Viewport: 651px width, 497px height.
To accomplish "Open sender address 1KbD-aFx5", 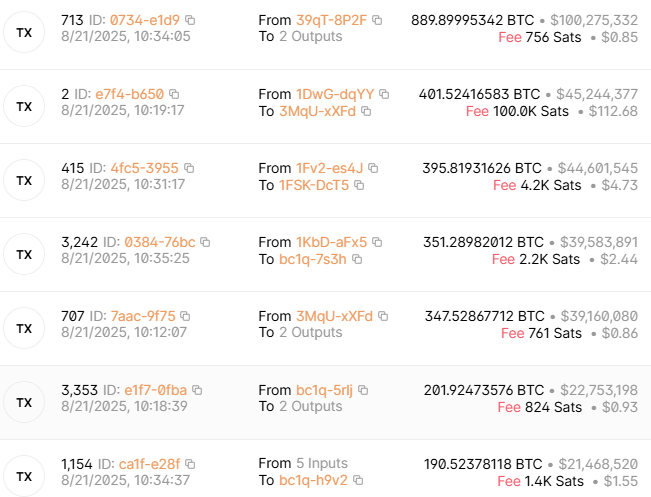I will tap(331, 242).
